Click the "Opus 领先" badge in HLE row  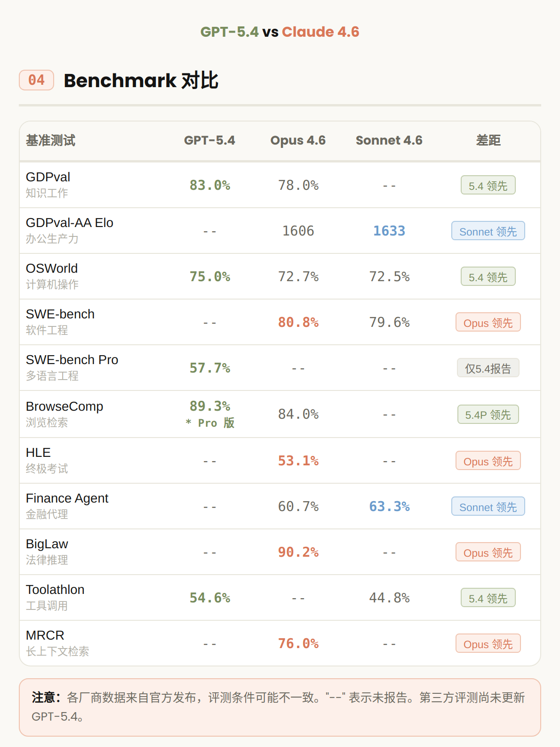[x=488, y=461]
